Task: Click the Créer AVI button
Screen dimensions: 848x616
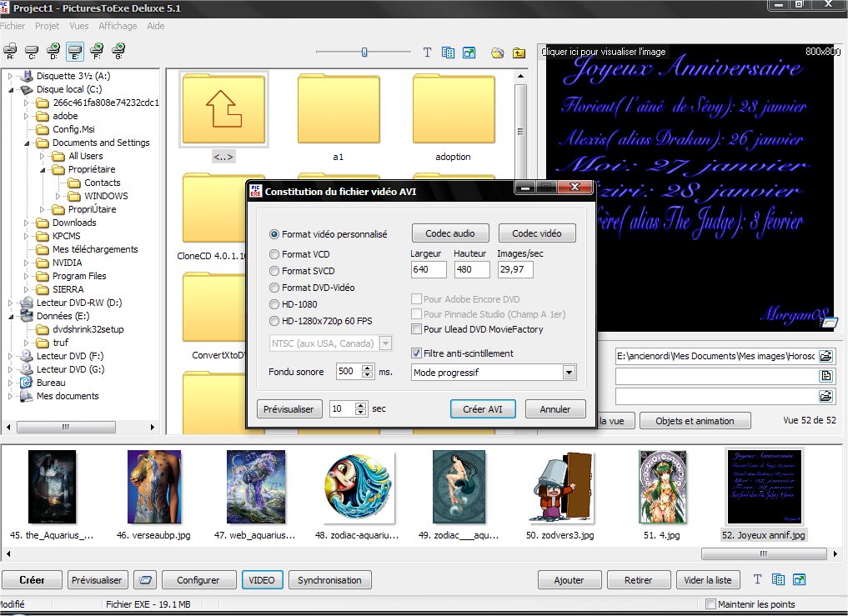Action: (483, 409)
